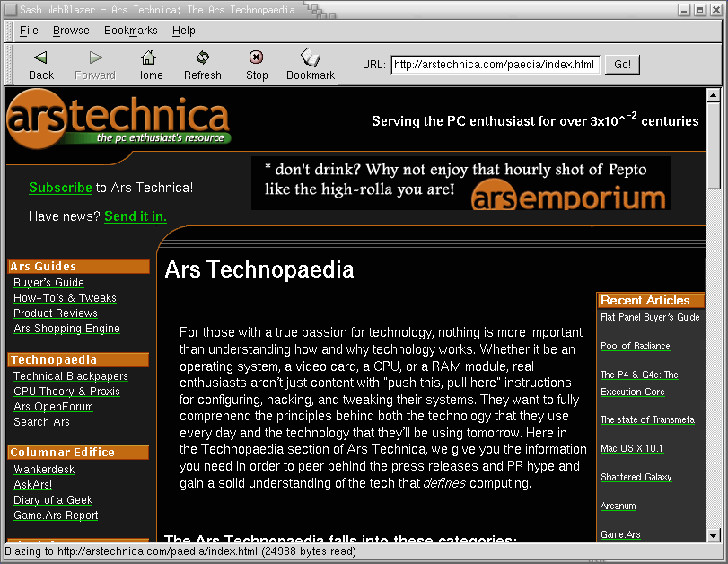The image size is (728, 564).
Task: Go back using the Back arrow icon
Action: tap(41, 57)
